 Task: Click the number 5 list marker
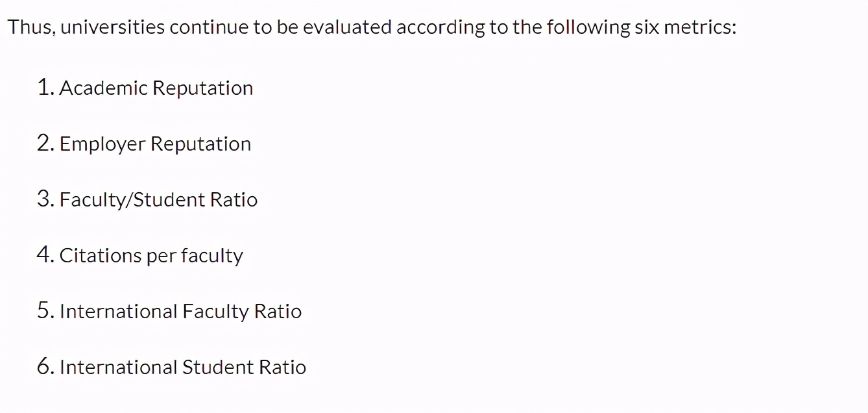pyautogui.click(x=45, y=311)
